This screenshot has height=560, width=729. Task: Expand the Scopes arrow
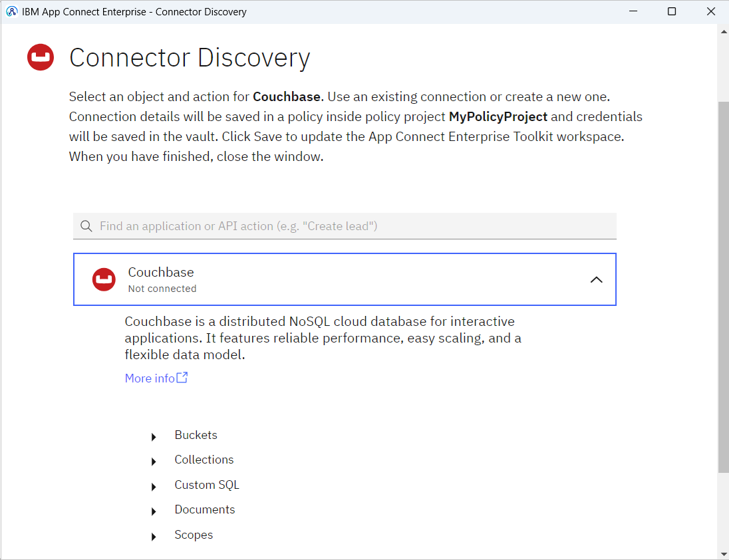[x=154, y=537]
